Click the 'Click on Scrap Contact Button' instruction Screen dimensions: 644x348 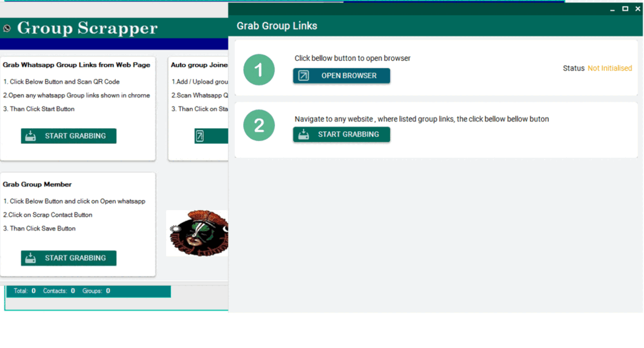point(48,215)
